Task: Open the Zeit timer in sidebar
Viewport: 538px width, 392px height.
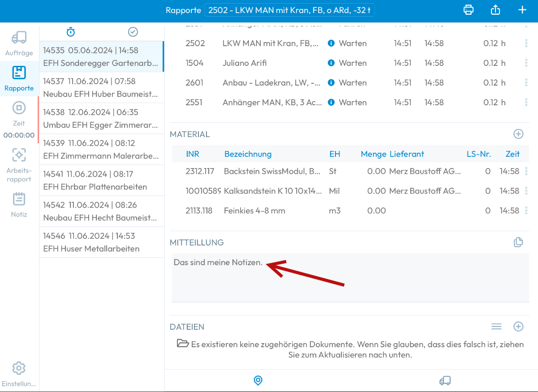Action: tap(19, 119)
